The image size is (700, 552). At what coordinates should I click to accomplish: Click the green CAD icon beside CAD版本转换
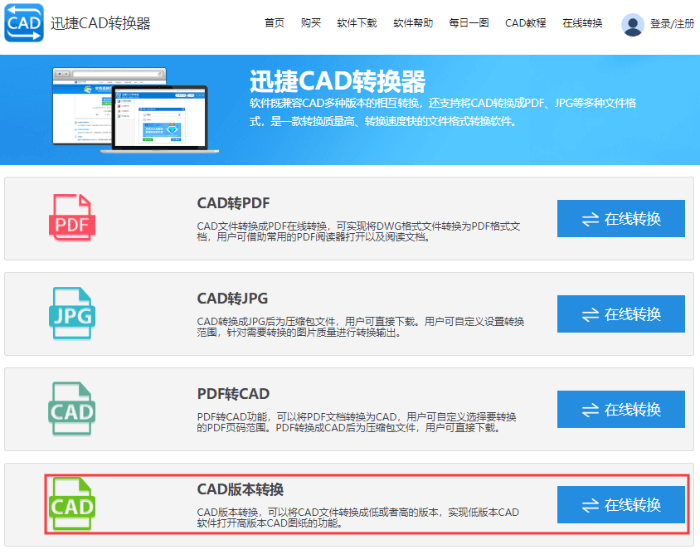coord(72,504)
